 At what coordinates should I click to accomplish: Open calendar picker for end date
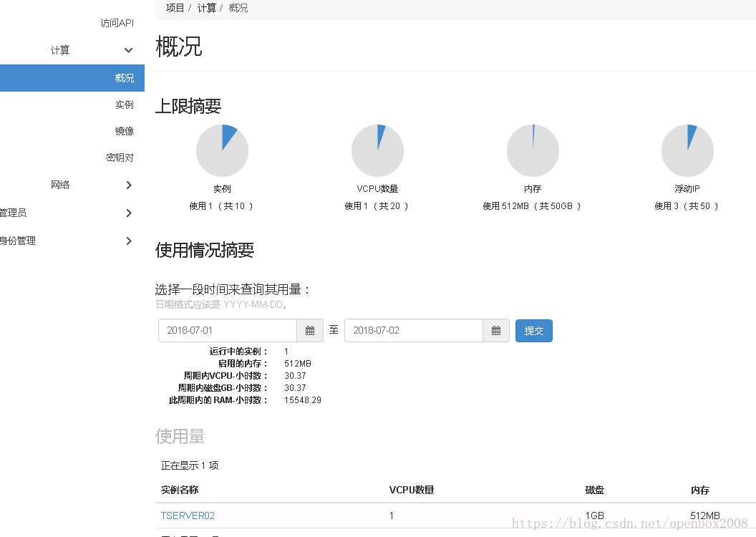click(496, 331)
